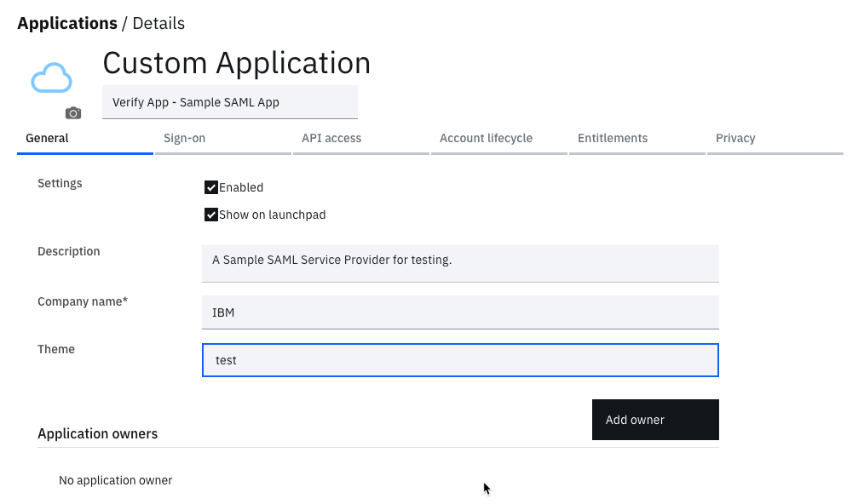Click the Enabled checkbox label text
The image size is (864, 504).
[241, 187]
